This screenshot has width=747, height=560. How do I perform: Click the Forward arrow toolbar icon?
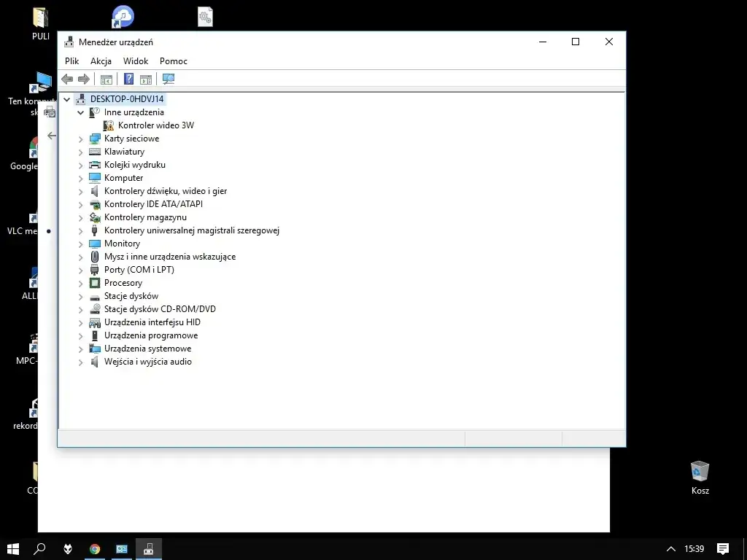[x=84, y=79]
